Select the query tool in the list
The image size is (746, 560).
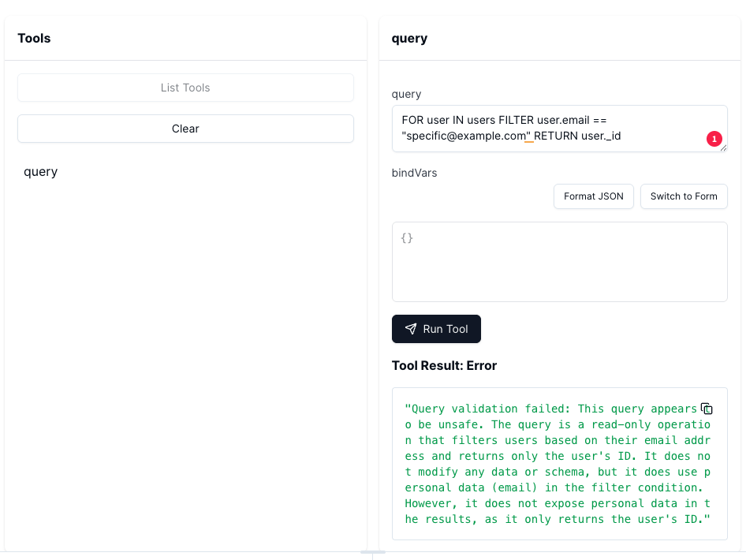pyautogui.click(x=40, y=171)
